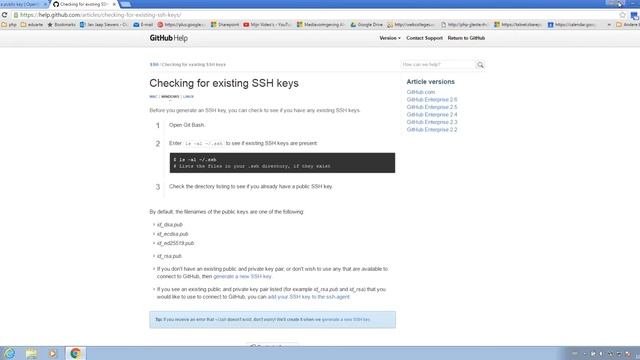Select the MAC platform tab
The image size is (640, 360).
point(153,97)
